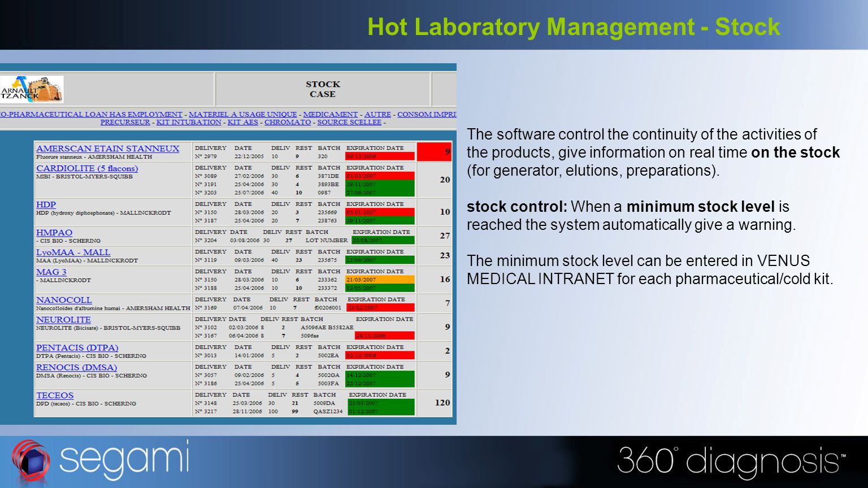Click MAG 3 stock total 16
The width and height of the screenshot is (868, 488).
[445, 279]
